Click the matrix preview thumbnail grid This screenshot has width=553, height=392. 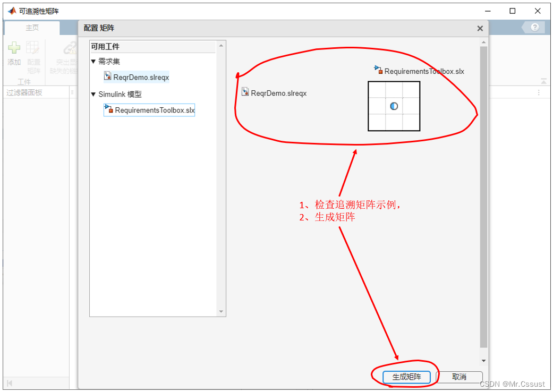click(394, 106)
